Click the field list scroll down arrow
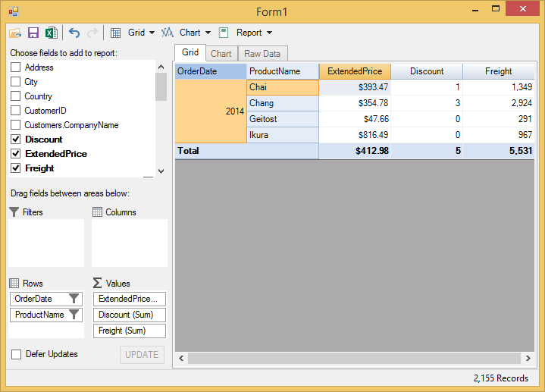Image resolution: width=545 pixels, height=392 pixels. tap(161, 171)
